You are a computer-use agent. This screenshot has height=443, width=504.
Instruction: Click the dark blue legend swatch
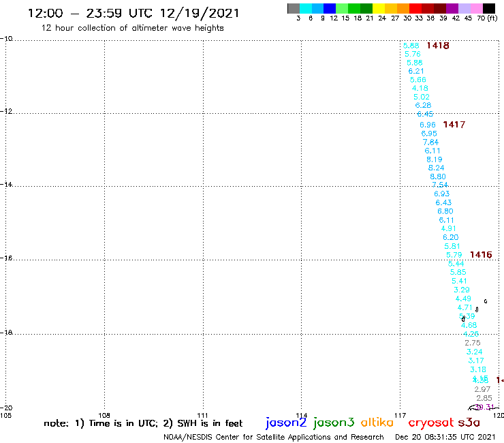click(x=330, y=8)
